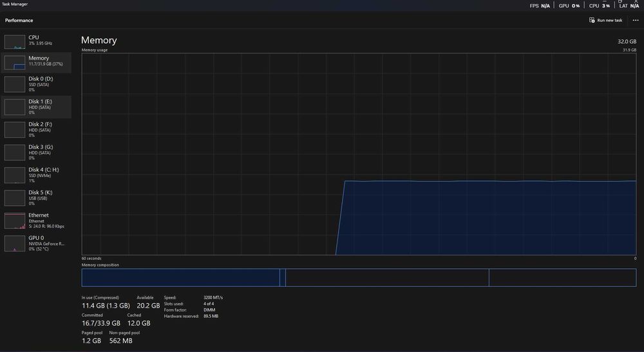Screen dimensions: 644x352
Task: Click the Task Manager window title
Action: pos(15,4)
